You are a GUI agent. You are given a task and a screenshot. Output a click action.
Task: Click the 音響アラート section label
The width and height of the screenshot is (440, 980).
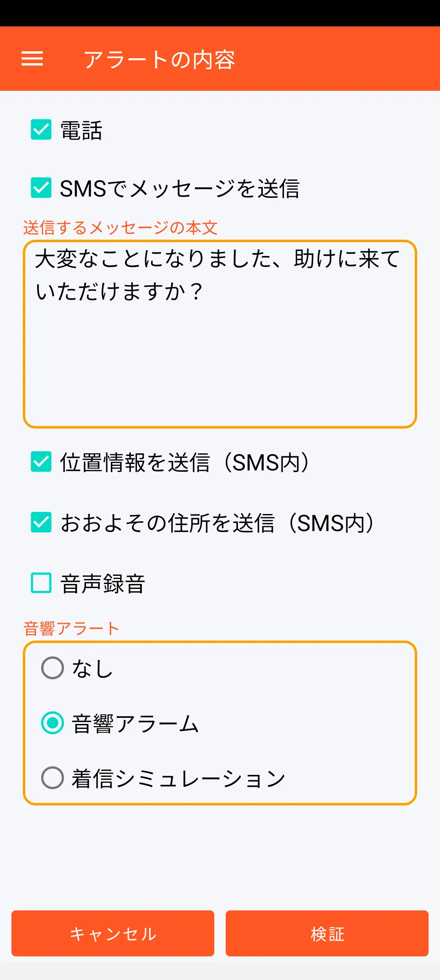point(71,628)
